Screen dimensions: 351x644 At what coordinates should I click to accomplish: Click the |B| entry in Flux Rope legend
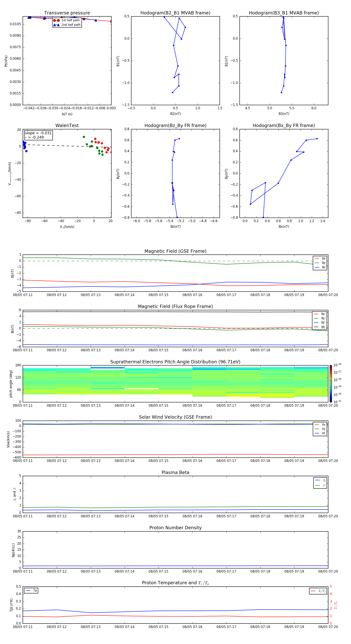point(320,327)
